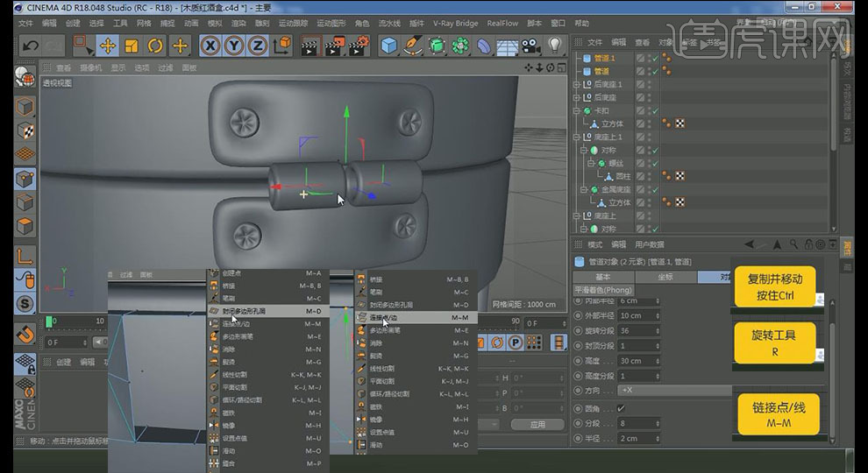This screenshot has width=868, height=473.
Task: Collapse the 底座上.1 node
Action: (576, 137)
